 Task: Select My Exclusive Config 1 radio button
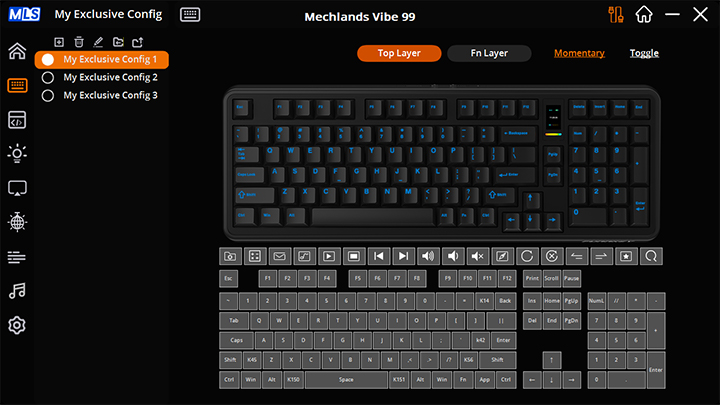[48, 60]
